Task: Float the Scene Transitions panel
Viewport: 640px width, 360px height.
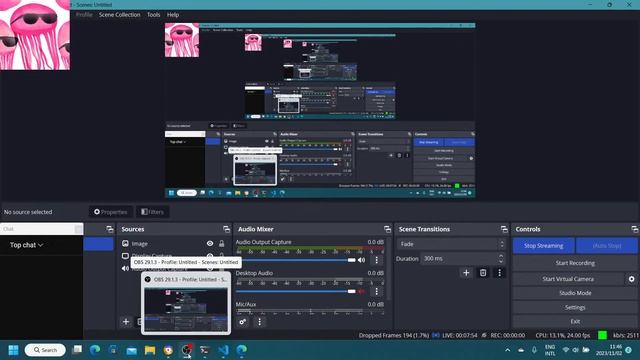Action: point(504,229)
